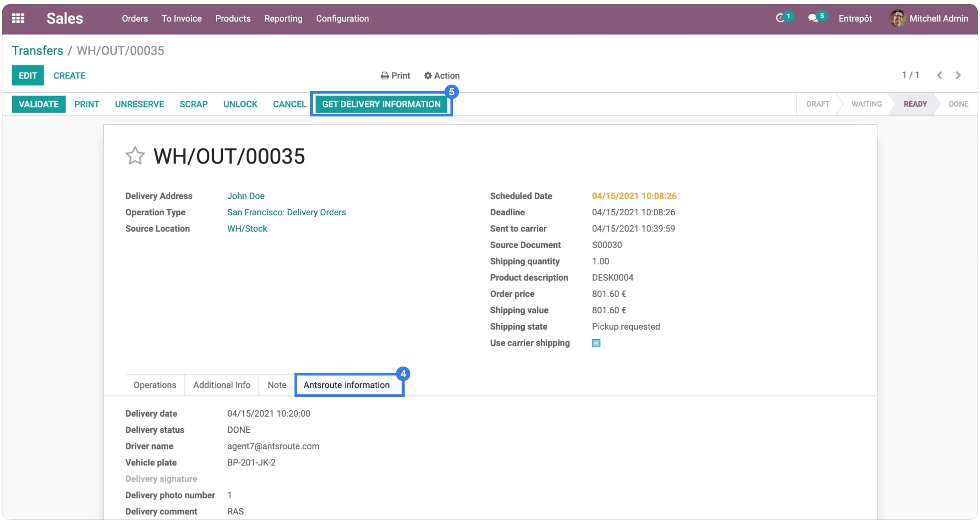Click Delivery status value DONE
Screen dimensions: 980x523
point(239,430)
